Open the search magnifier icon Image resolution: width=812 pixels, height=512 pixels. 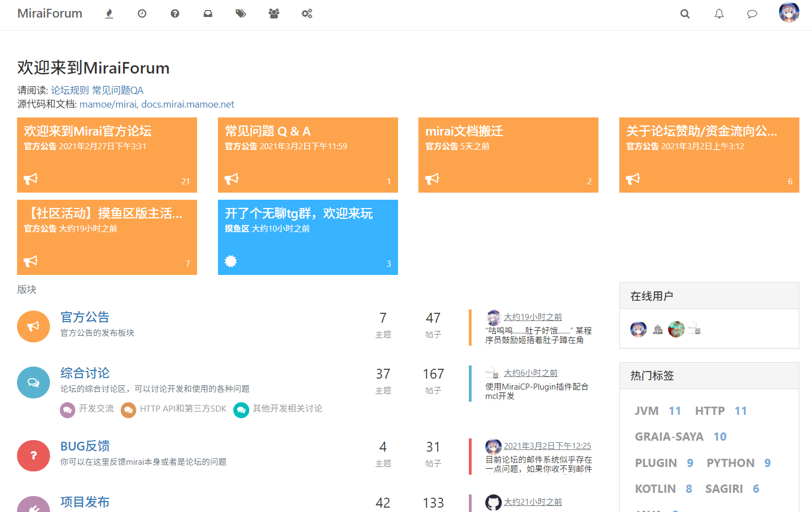coord(685,14)
